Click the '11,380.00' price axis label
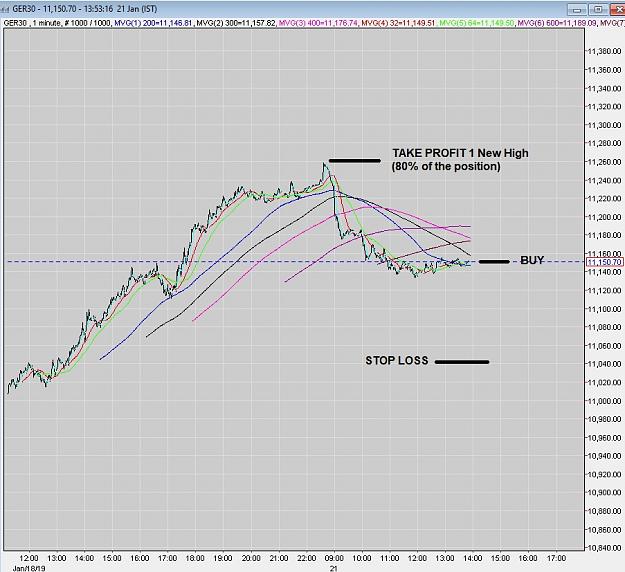The width and height of the screenshot is (625, 572). (605, 51)
